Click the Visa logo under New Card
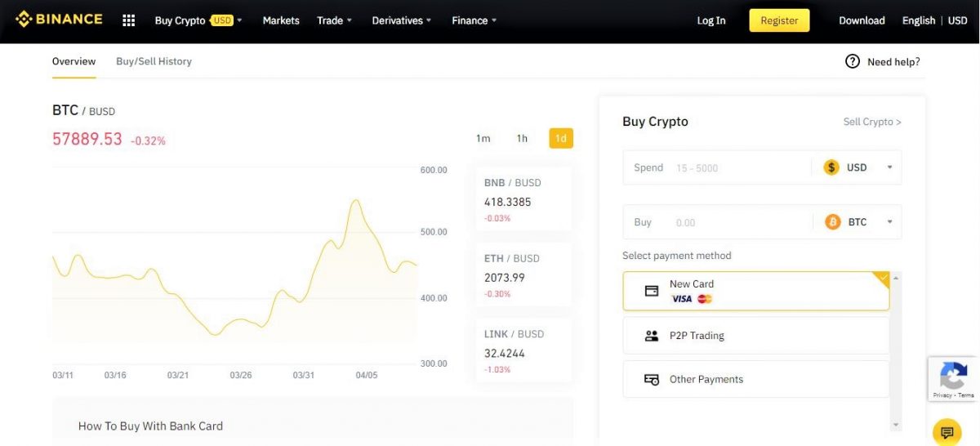The height and width of the screenshot is (446, 980). pyautogui.click(x=682, y=299)
